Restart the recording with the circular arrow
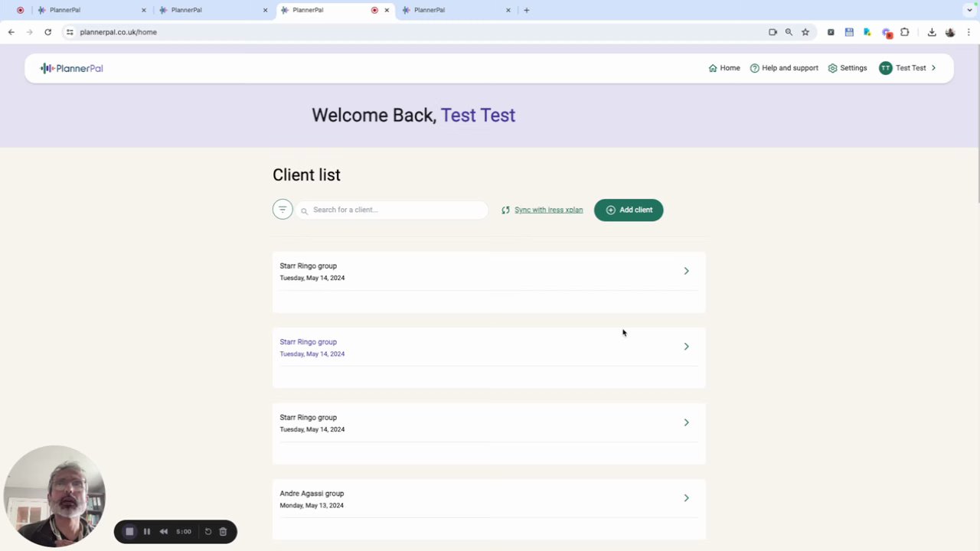980x551 pixels. click(x=208, y=532)
